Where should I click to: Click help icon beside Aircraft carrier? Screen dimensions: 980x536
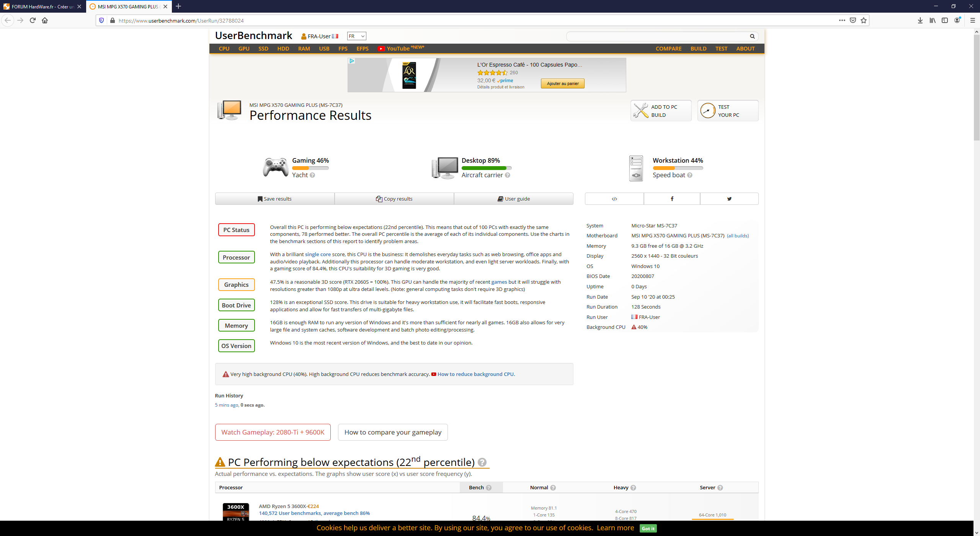[508, 175]
